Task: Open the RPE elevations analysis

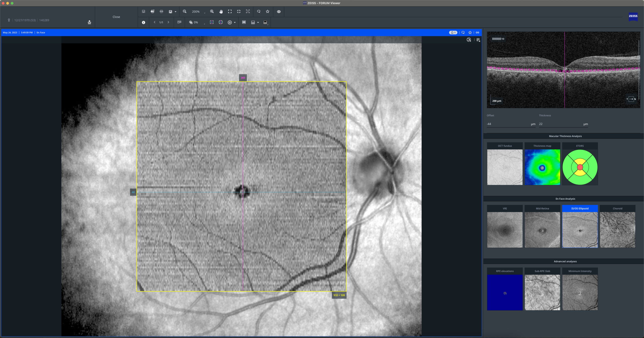Action: click(505, 289)
